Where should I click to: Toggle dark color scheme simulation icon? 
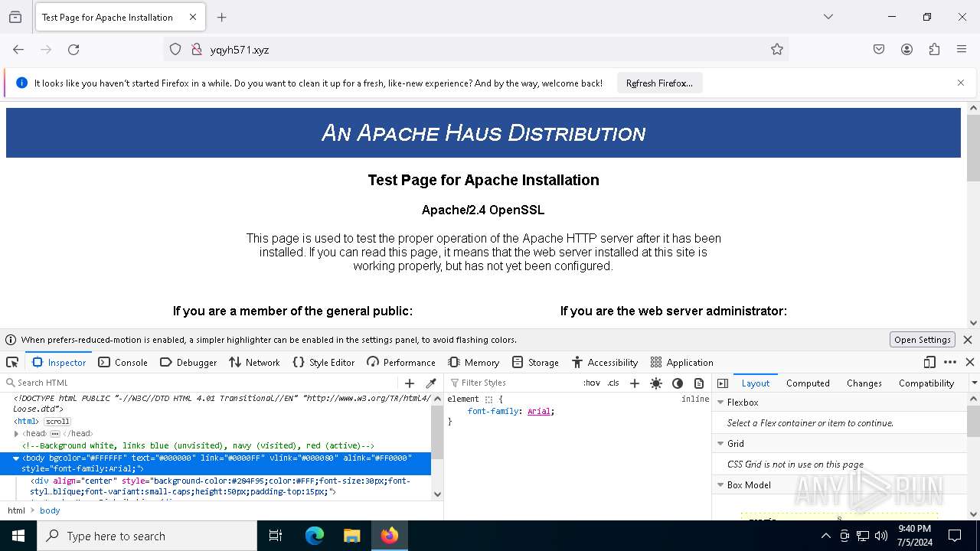[x=678, y=383]
